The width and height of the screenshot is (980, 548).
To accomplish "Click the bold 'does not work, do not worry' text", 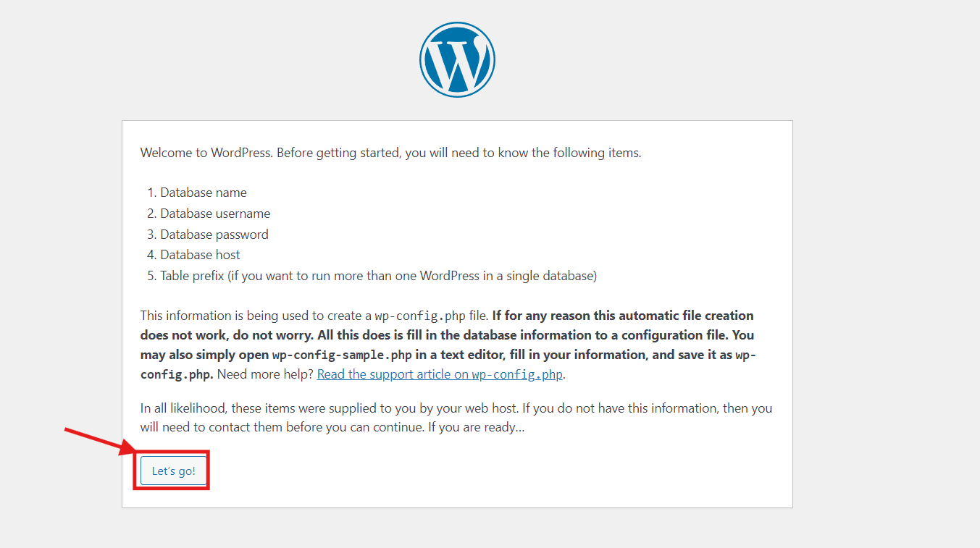I will tap(217, 335).
